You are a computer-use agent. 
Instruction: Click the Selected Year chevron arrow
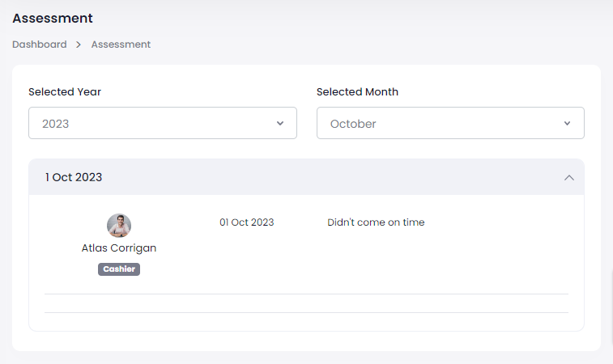pos(280,123)
